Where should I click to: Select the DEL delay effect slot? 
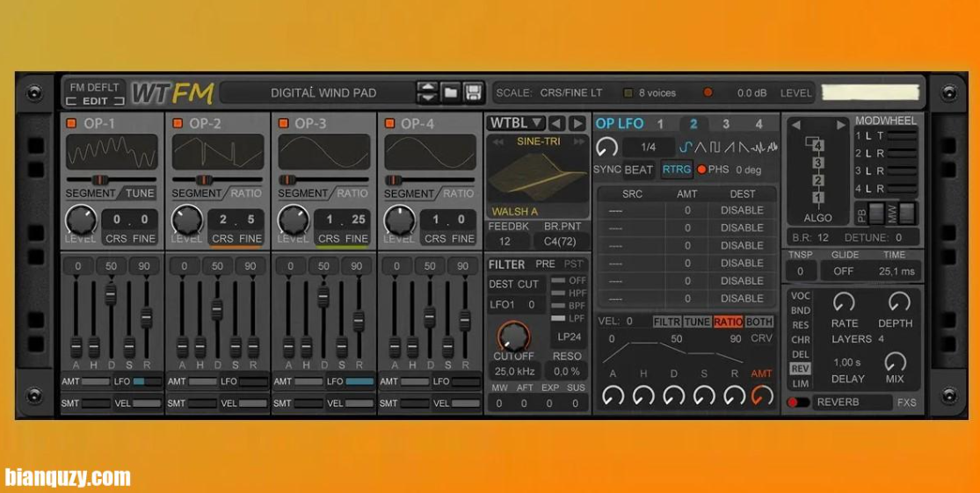(x=801, y=354)
